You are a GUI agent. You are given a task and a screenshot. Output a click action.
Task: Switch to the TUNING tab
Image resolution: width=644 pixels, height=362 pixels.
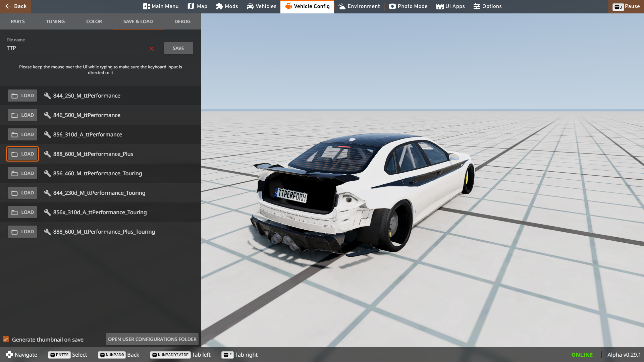[x=55, y=21]
